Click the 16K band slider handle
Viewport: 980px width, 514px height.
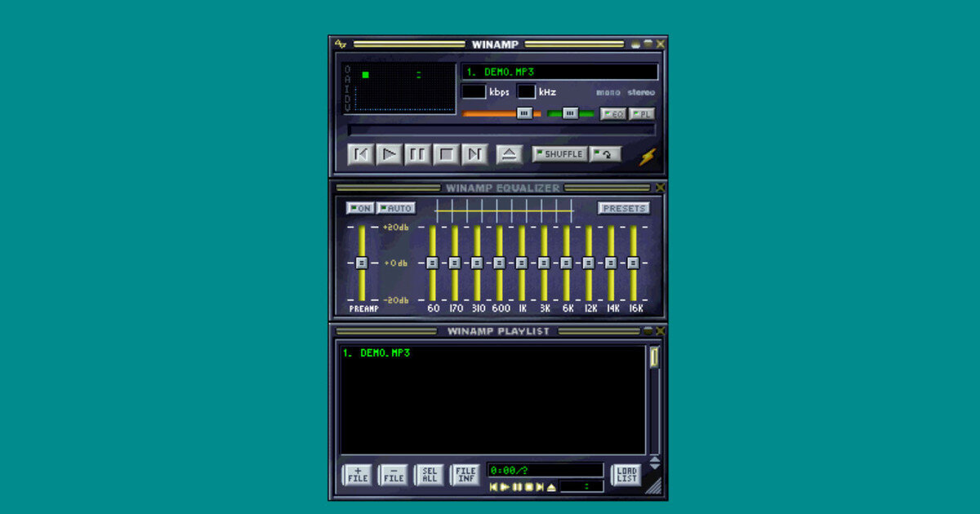633,264
